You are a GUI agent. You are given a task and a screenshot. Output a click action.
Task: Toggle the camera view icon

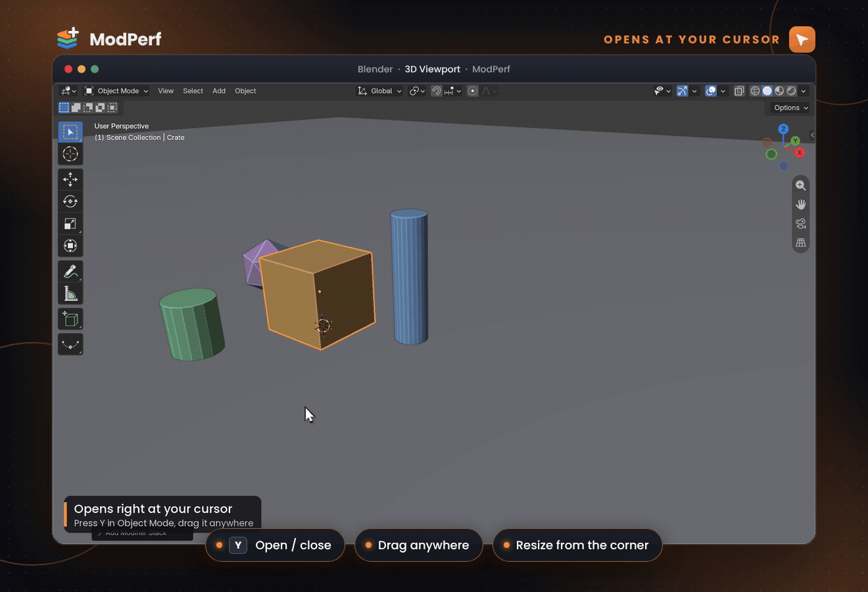click(x=800, y=224)
